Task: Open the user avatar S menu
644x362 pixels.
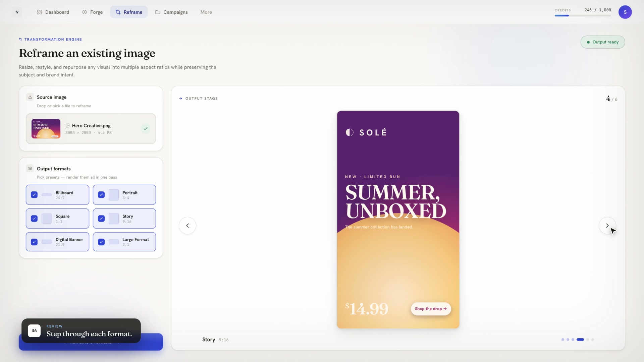Action: (625, 12)
